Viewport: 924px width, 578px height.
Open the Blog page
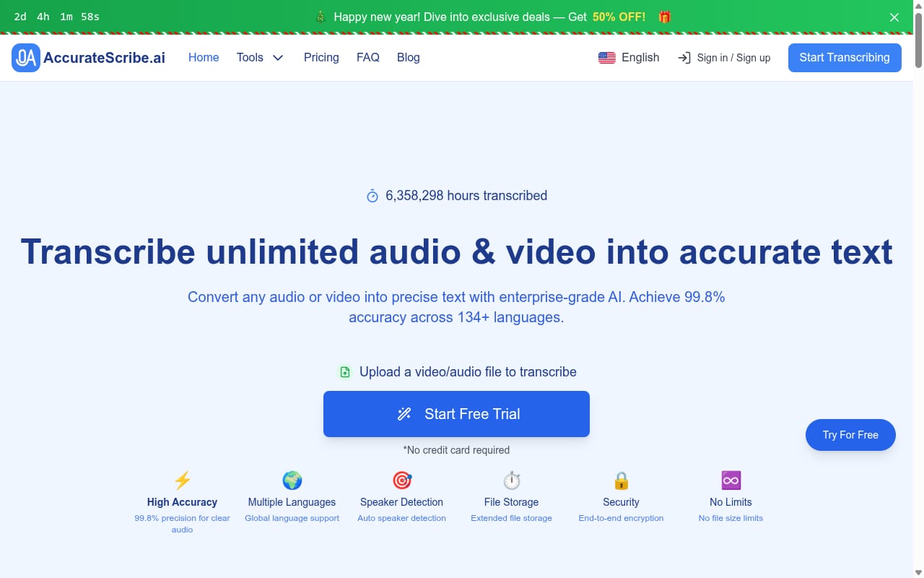pos(409,58)
